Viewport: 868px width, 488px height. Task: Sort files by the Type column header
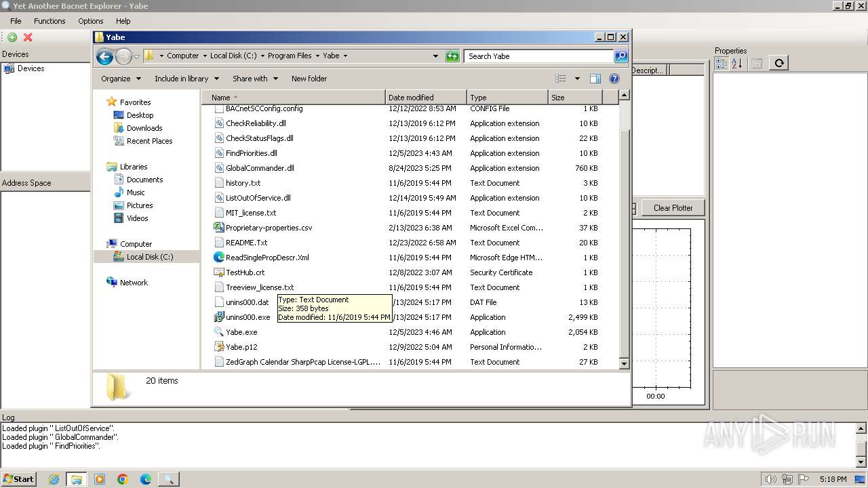(x=507, y=98)
